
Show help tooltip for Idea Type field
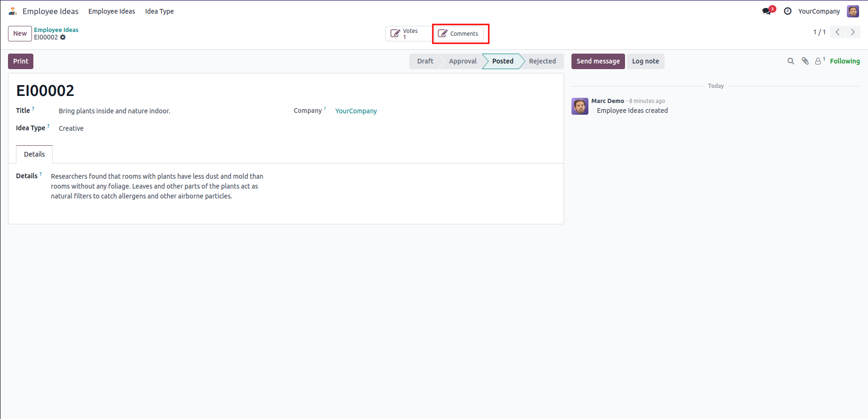[x=48, y=126]
